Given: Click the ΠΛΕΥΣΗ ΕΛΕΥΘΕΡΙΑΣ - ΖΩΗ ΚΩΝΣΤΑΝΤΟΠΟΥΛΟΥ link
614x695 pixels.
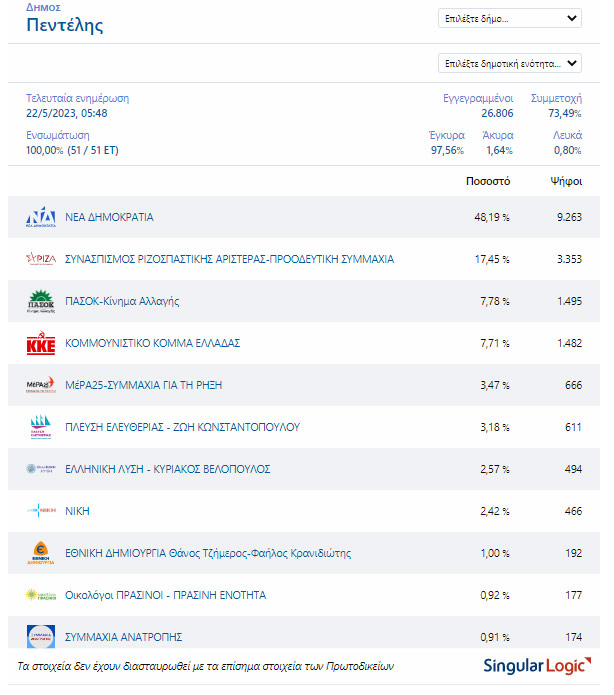Looking at the screenshot, I should [x=183, y=427].
